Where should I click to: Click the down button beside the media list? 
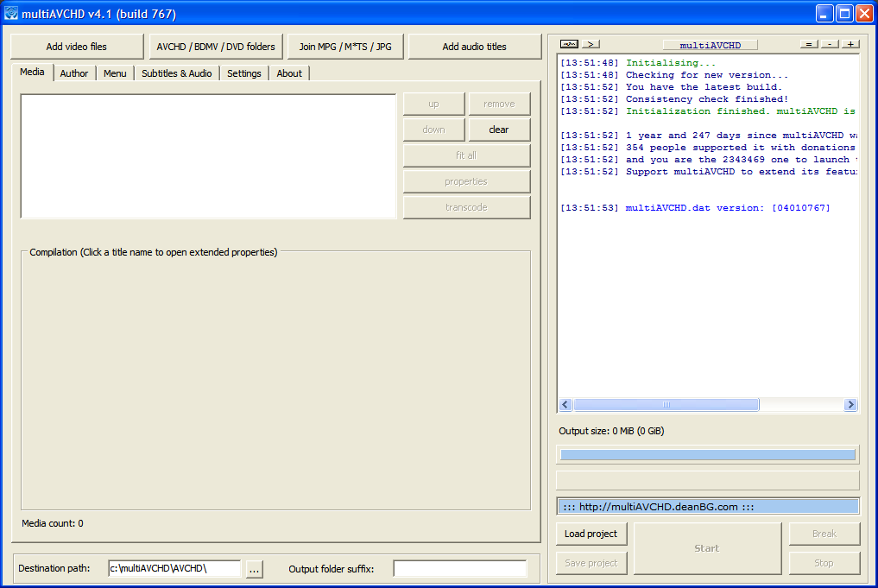pyautogui.click(x=434, y=130)
